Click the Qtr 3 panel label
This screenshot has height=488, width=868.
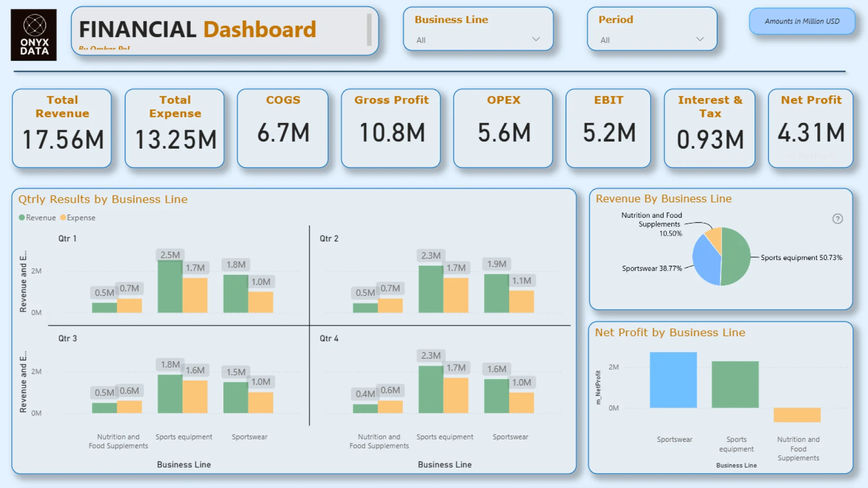point(67,338)
